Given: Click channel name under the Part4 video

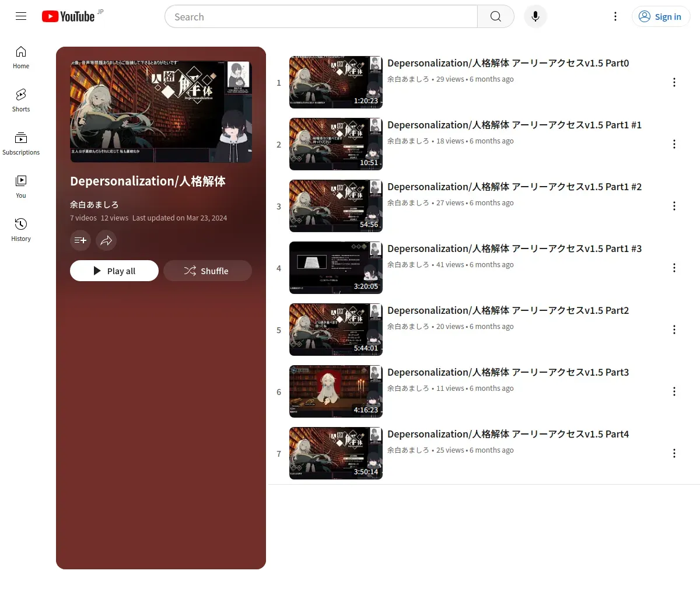Looking at the screenshot, I should (x=408, y=450).
